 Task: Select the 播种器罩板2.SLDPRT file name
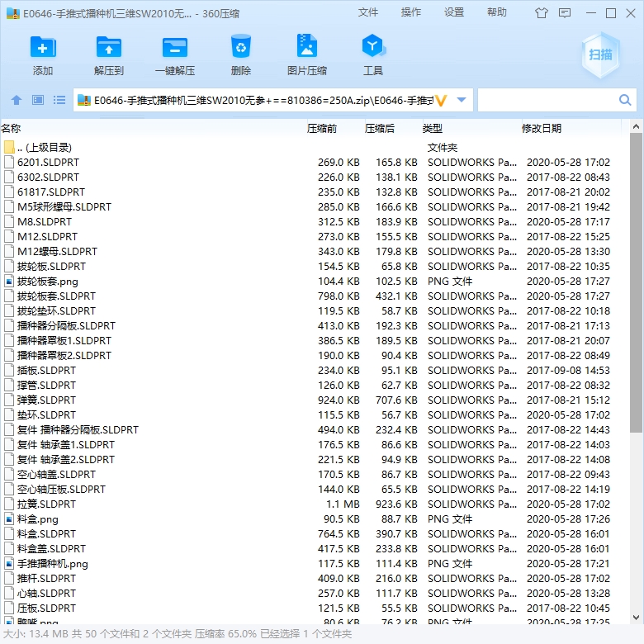64,356
